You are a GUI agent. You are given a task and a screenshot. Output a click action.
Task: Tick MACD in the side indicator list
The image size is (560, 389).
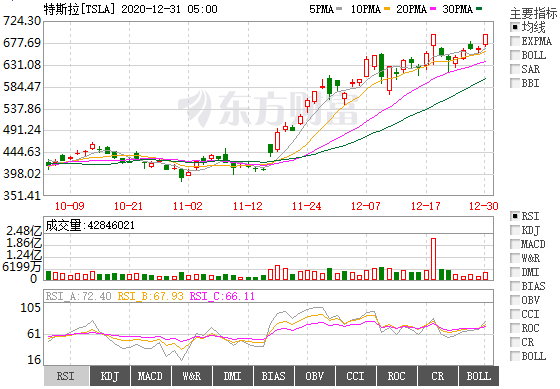coord(515,244)
